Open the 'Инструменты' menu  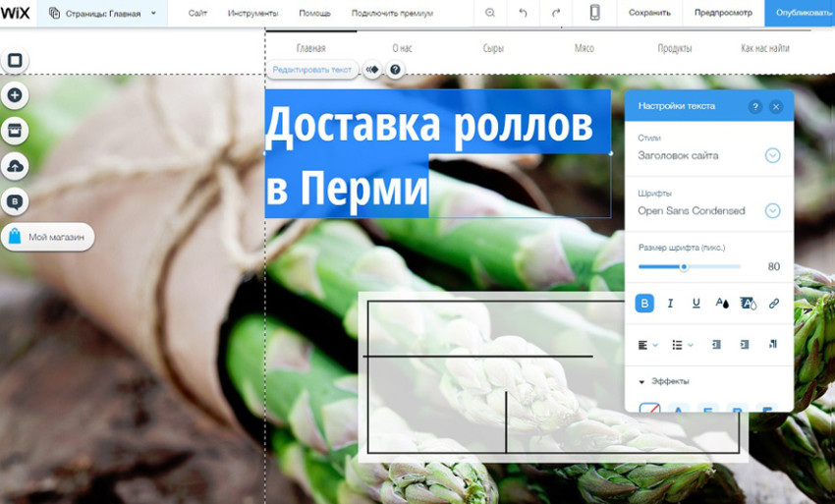pyautogui.click(x=252, y=13)
